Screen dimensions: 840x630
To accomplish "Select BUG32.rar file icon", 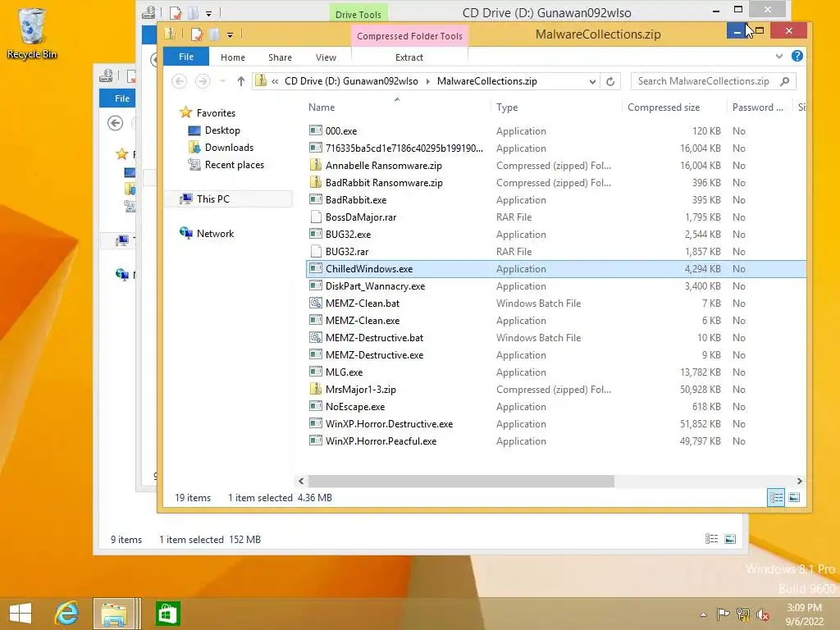I will [316, 251].
